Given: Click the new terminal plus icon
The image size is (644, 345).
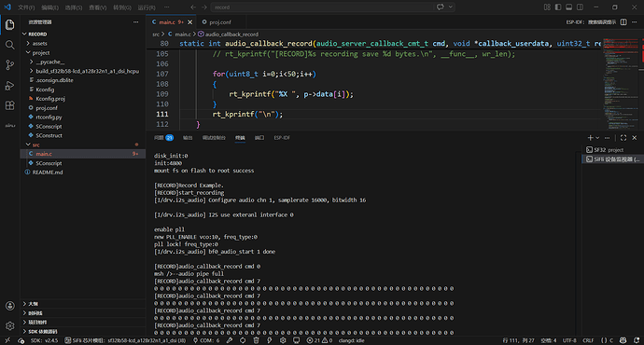Looking at the screenshot, I should [590, 138].
